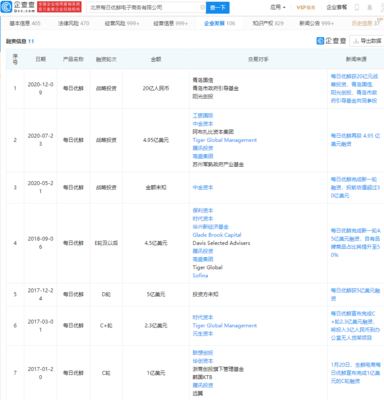Open 高盛集团 link in the 4.5亿美元 row
This screenshot has height=400, width=384.
coord(203,259)
